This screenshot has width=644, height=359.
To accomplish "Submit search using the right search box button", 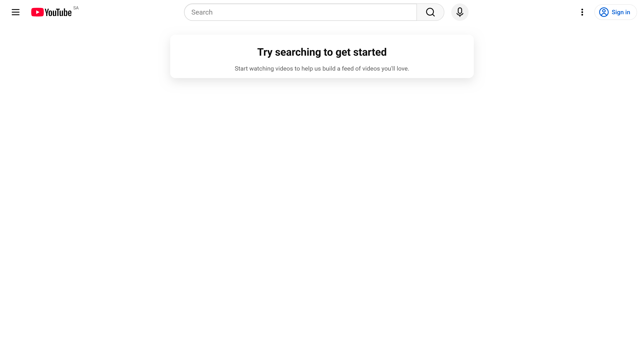I will [430, 12].
